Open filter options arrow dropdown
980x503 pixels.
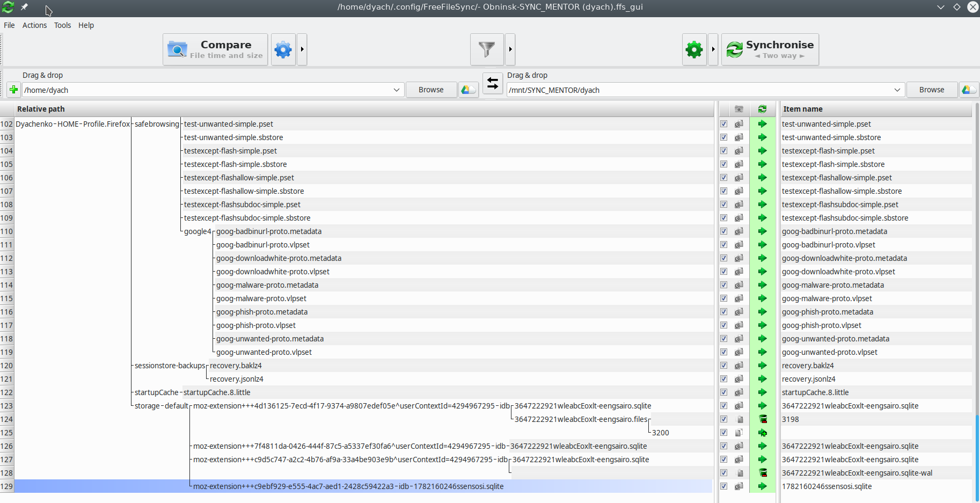tap(510, 49)
